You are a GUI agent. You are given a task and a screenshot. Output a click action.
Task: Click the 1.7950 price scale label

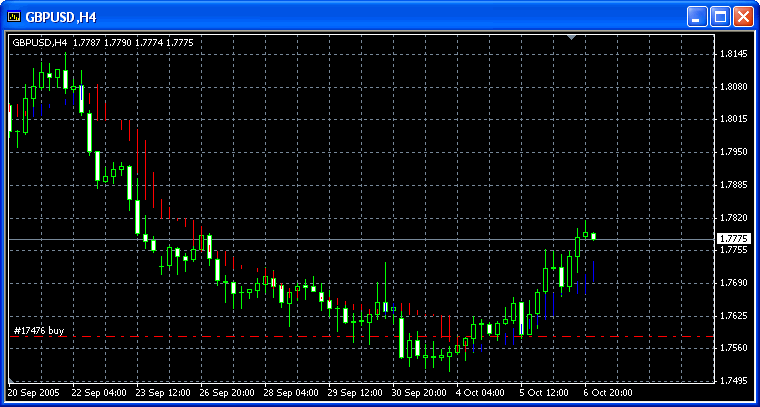click(x=734, y=152)
